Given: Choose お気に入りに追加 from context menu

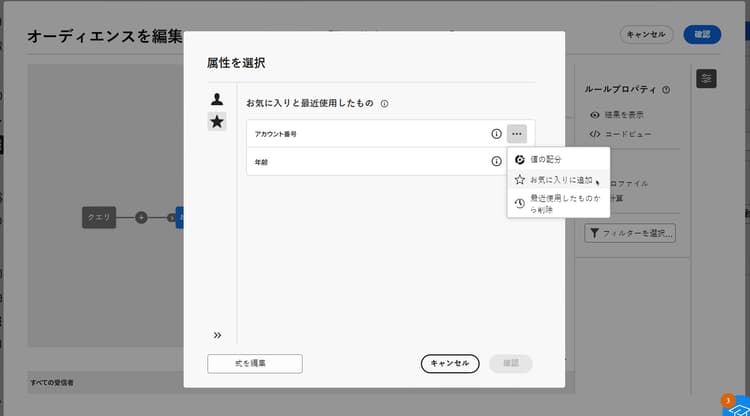Looking at the screenshot, I should click(x=558, y=180).
